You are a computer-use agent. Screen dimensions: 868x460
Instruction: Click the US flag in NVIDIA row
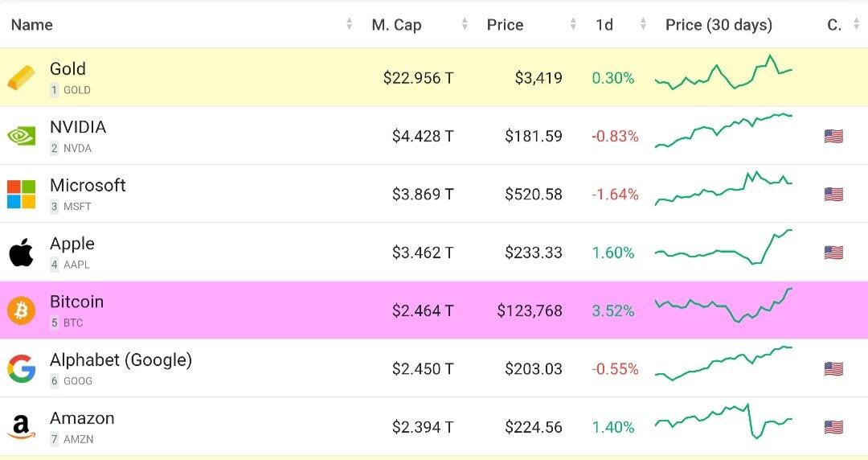833,136
